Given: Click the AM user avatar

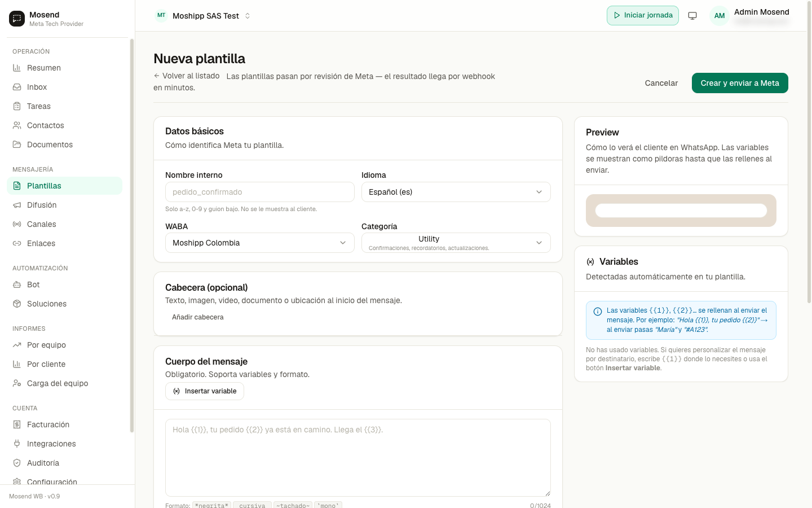Looking at the screenshot, I should tap(720, 16).
